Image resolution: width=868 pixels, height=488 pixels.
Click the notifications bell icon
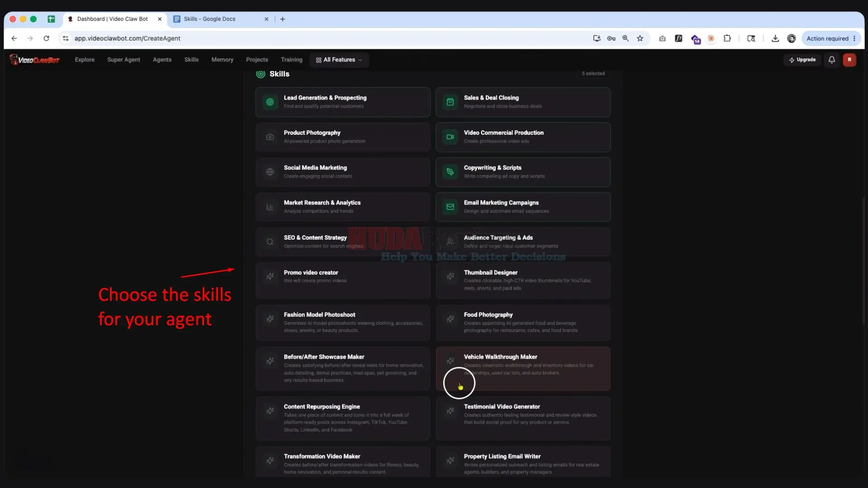[831, 60]
